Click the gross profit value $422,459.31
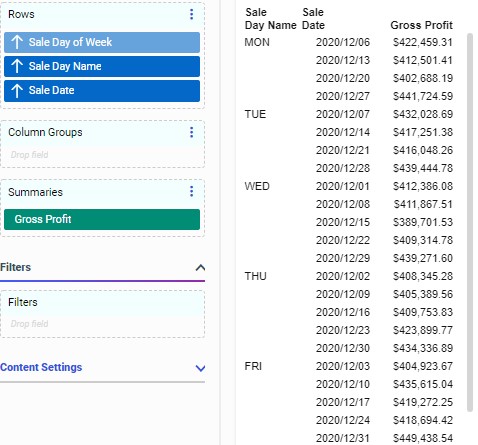478x445 pixels. tap(423, 42)
